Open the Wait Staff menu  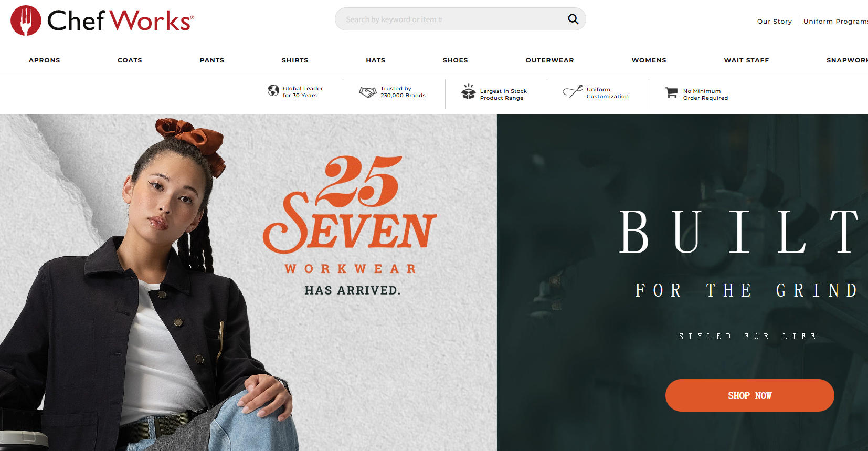coord(747,60)
